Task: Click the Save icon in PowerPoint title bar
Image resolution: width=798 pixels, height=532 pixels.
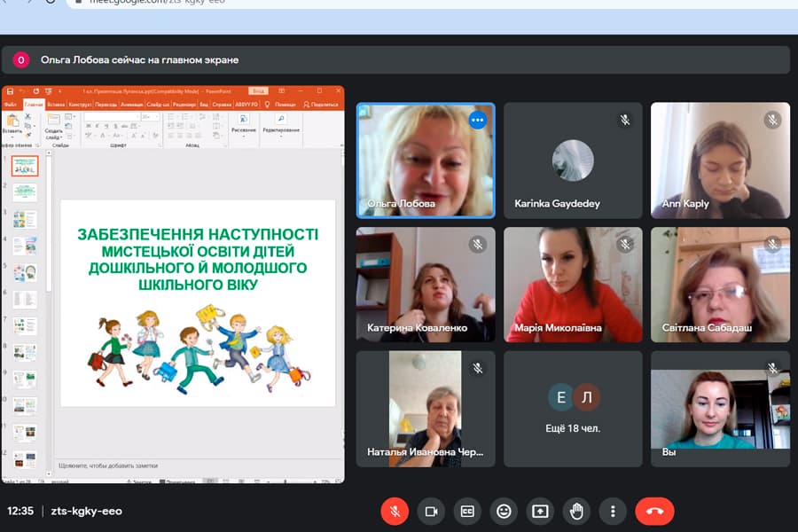Action: pyautogui.click(x=10, y=91)
